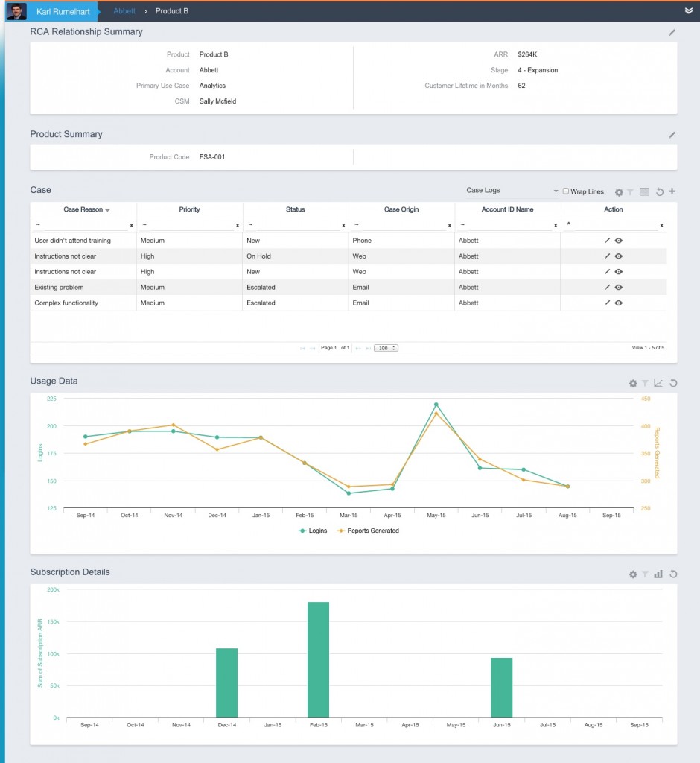The width and height of the screenshot is (700, 763).
Task: Open column selection for the Case table
Action: tap(644, 191)
